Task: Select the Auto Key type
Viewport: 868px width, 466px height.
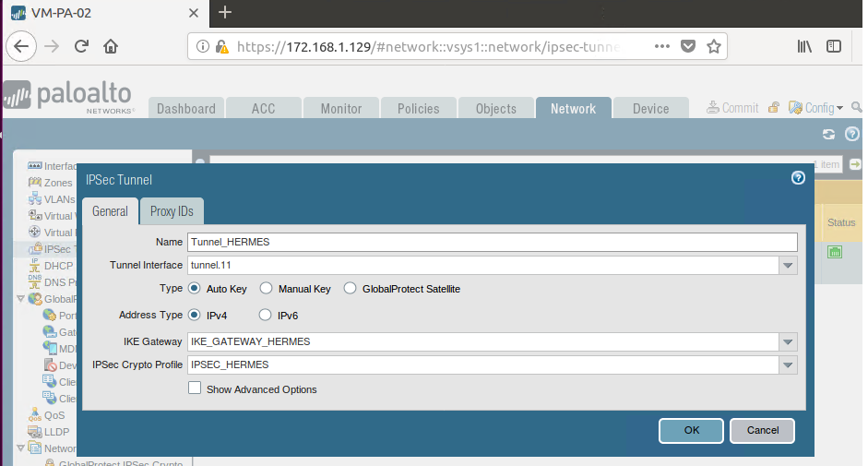Action: click(195, 288)
